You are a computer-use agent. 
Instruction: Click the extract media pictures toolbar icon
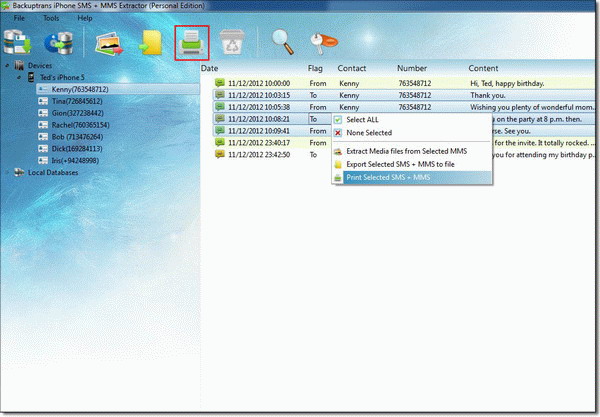point(109,43)
